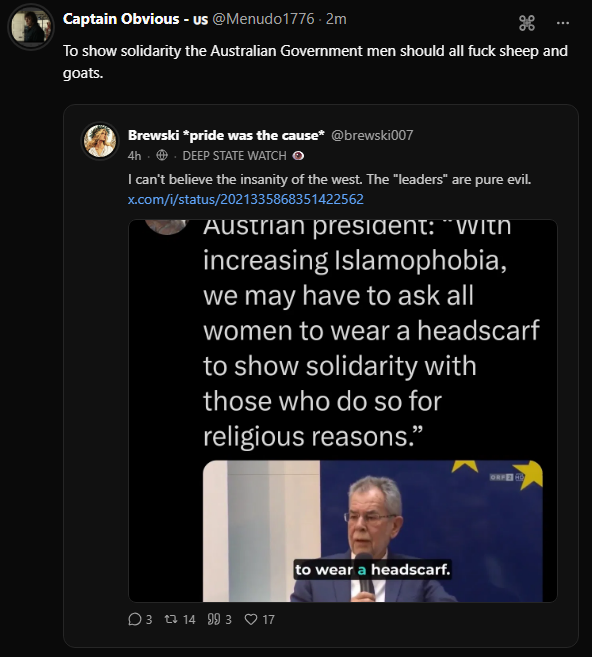
Task: Click the quote marks icon
Action: pos(214,619)
